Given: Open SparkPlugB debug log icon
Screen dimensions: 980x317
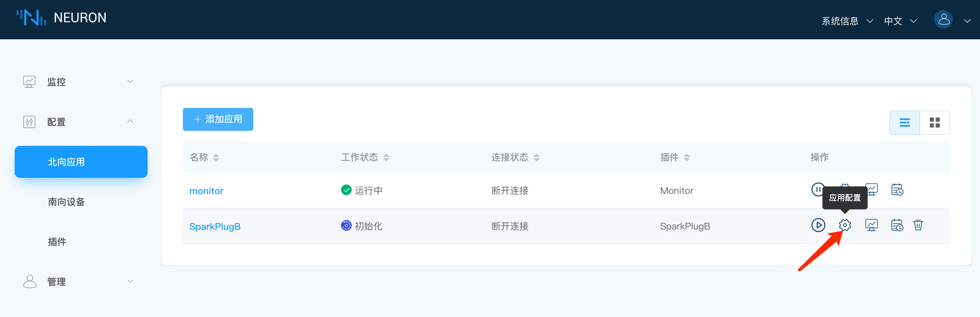Looking at the screenshot, I should [897, 225].
